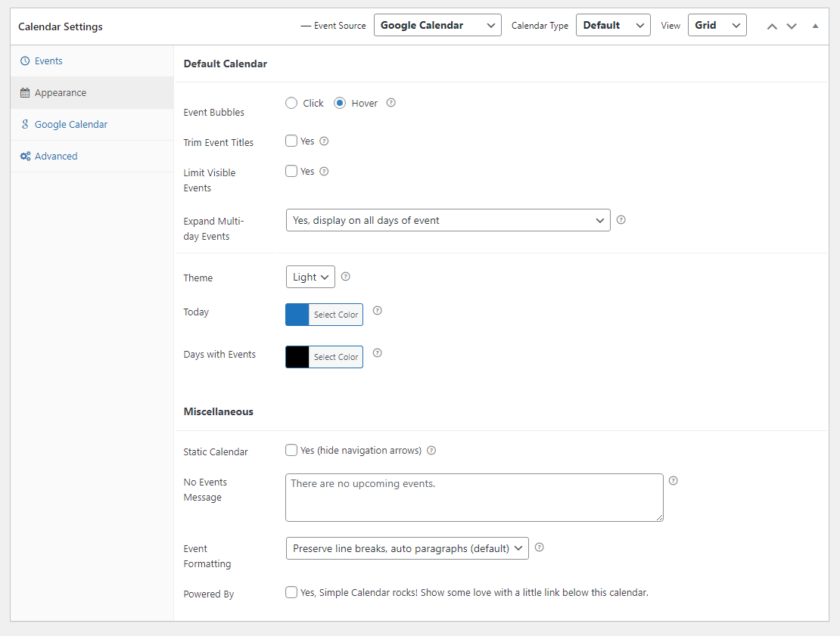Open help tooltip for Event Bubbles
Image resolution: width=840 pixels, height=636 pixels.
coord(391,103)
